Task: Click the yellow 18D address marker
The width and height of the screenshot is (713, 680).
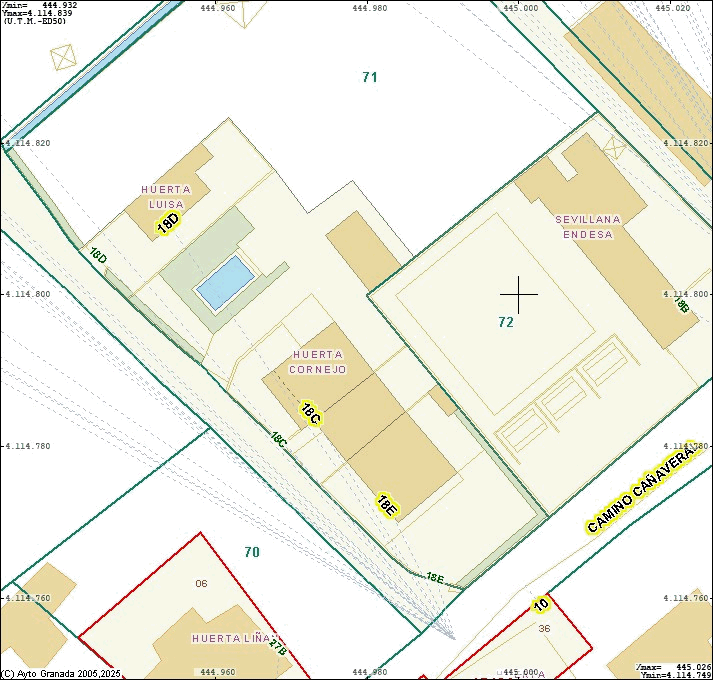Action: coord(168,223)
